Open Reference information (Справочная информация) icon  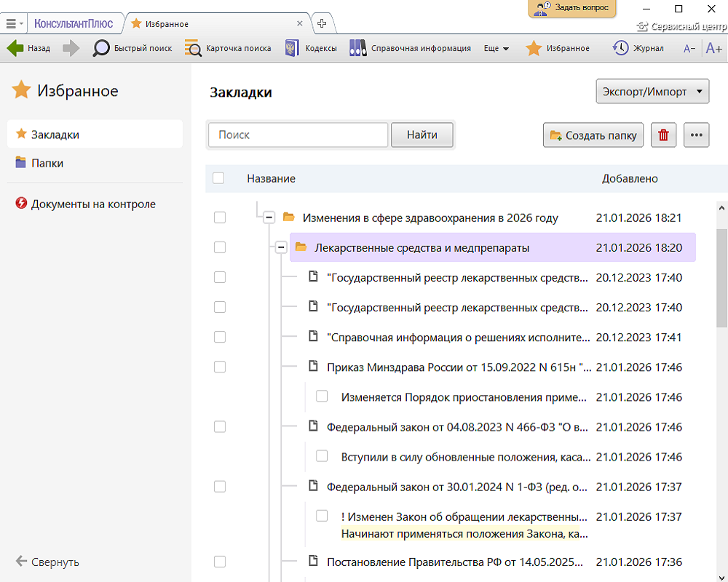[x=357, y=49]
